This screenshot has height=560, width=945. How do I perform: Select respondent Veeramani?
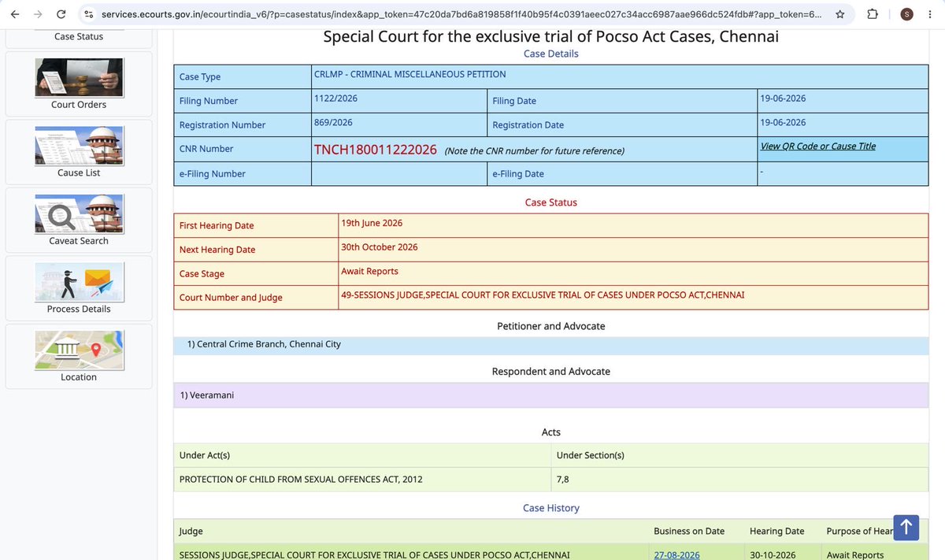207,395
